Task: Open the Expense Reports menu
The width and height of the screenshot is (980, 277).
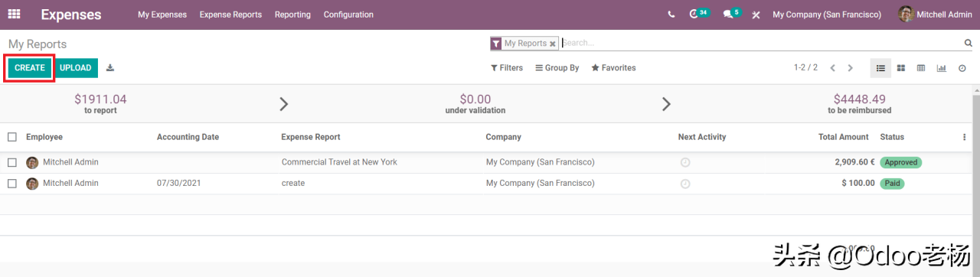Action: [x=230, y=15]
